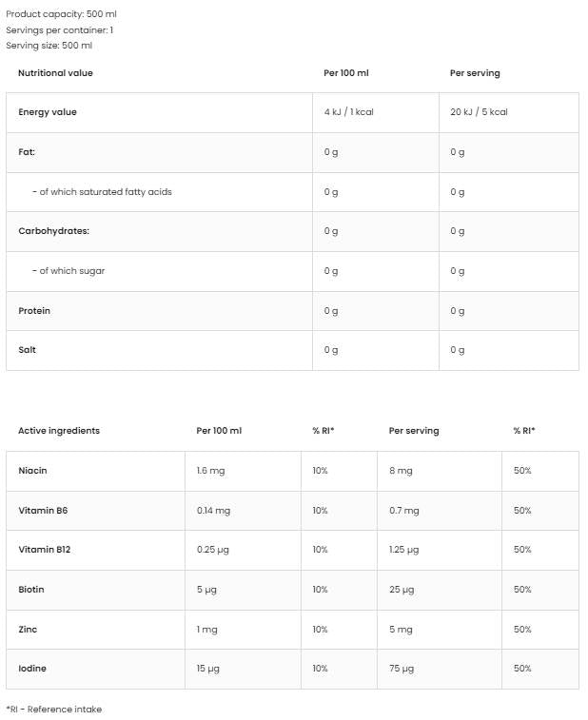Click the 'Active ingredients' column header
588x720 pixels.
pos(59,431)
